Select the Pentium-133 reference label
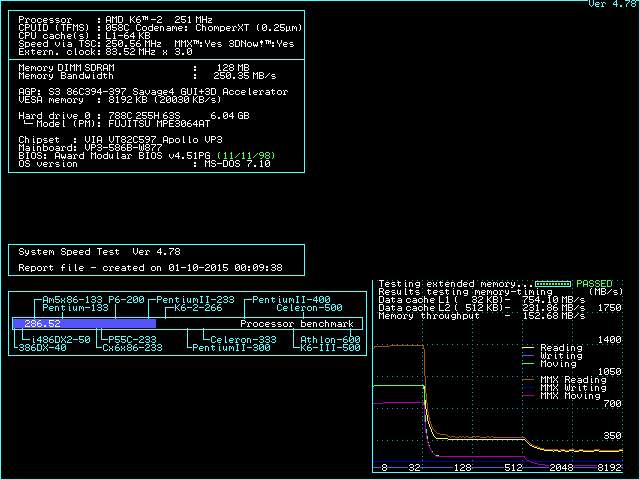This screenshot has width=640, height=480. click(76, 308)
